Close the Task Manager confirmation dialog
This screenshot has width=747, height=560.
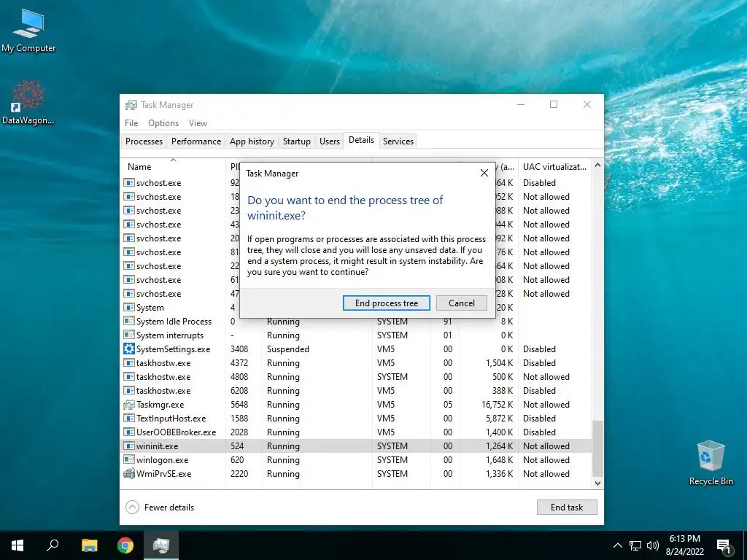484,173
